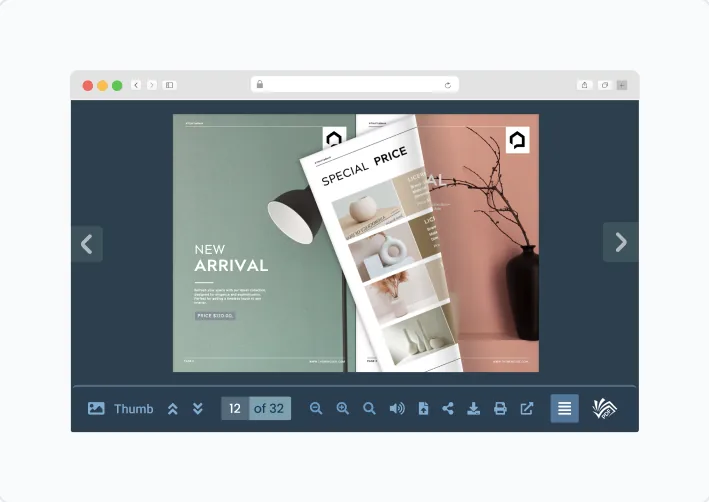Click NEW ARRIVAL heading on left page
The image size is (709, 502).
pyautogui.click(x=231, y=259)
